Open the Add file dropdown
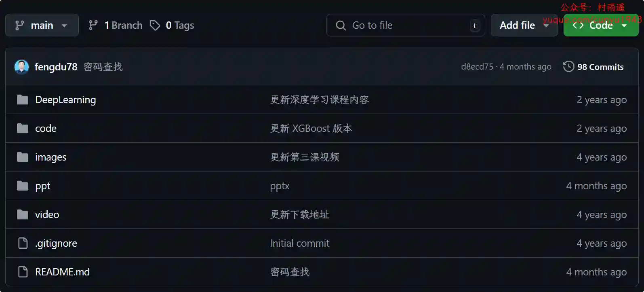 coord(524,25)
